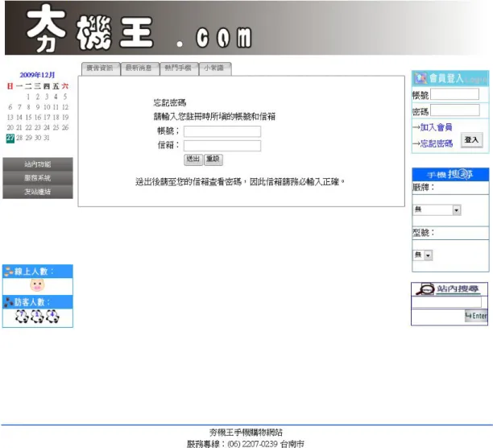Select date 15 in the calendar
Screen dimensions: 493x448
(x=29, y=118)
